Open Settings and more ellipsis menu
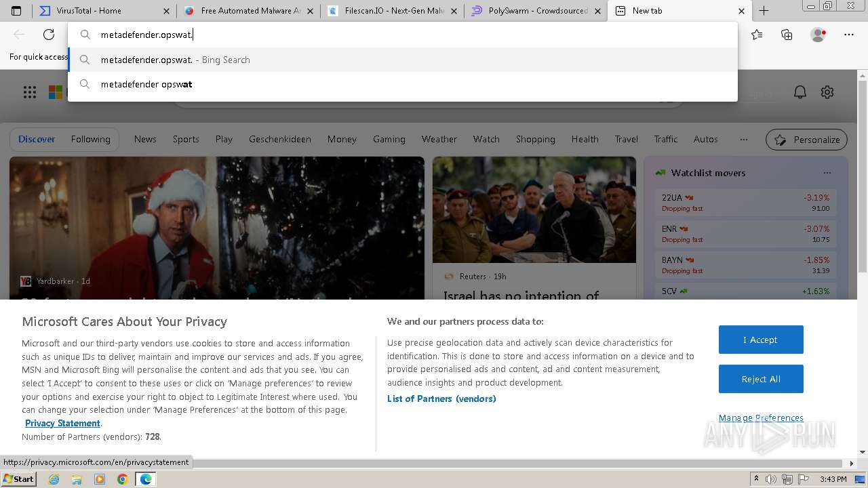 849,35
